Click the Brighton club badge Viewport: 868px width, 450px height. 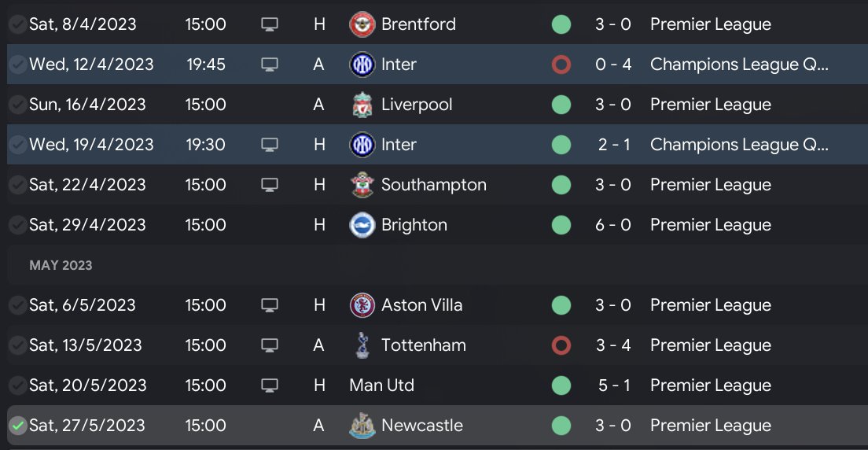click(362, 225)
